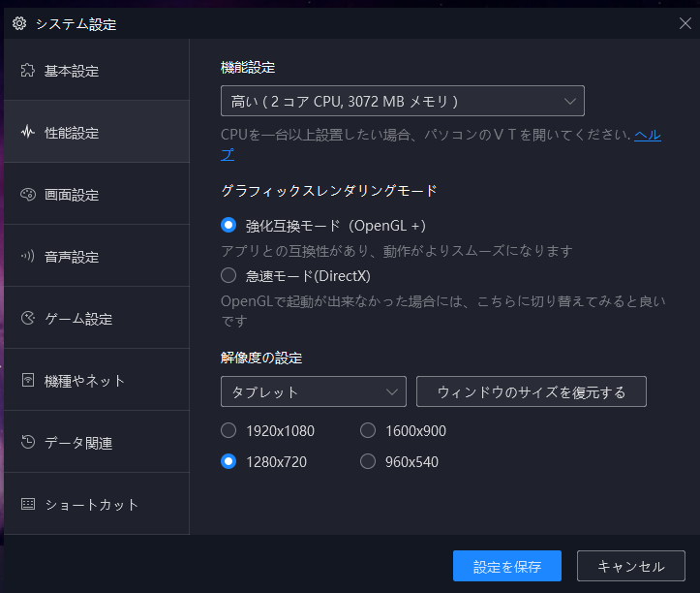Click the puzzle icon beside 基本設定
This screenshot has width=700, height=593.
[x=28, y=70]
